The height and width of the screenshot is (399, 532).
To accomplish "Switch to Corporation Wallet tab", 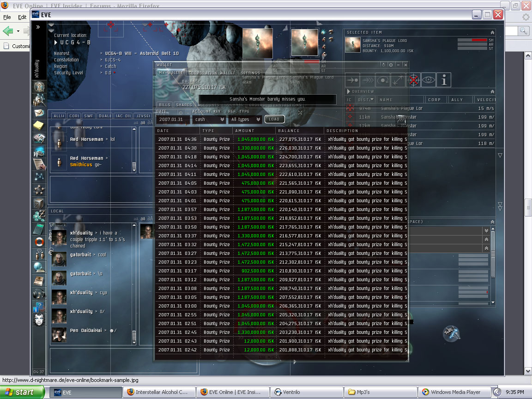I will (212, 73).
